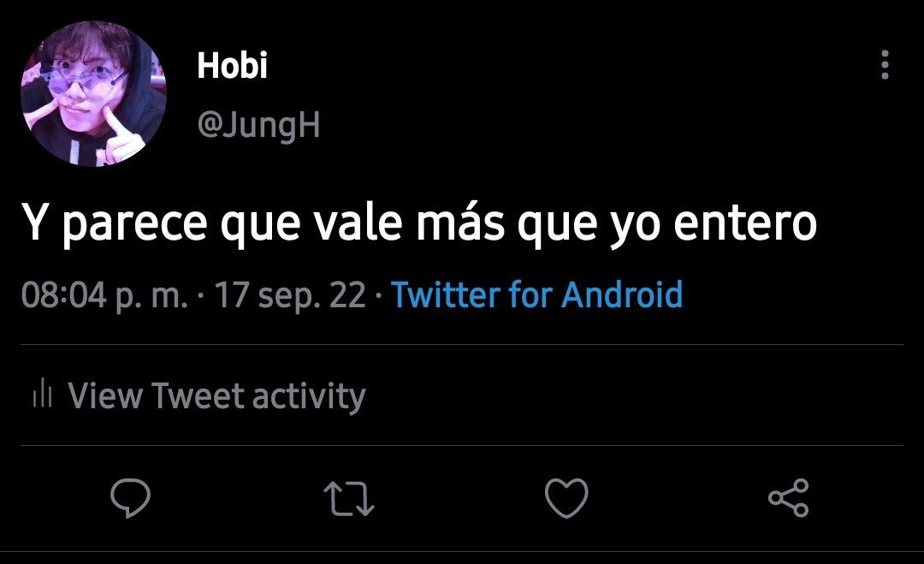The image size is (924, 564).
Task: Open the @JungH handle profile
Action: click(258, 125)
